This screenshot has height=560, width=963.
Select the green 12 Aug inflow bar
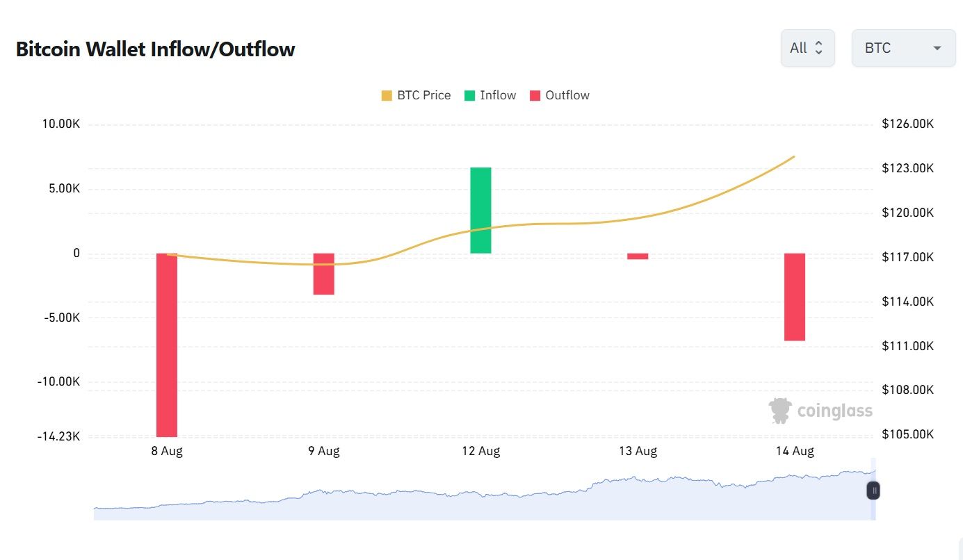(481, 208)
